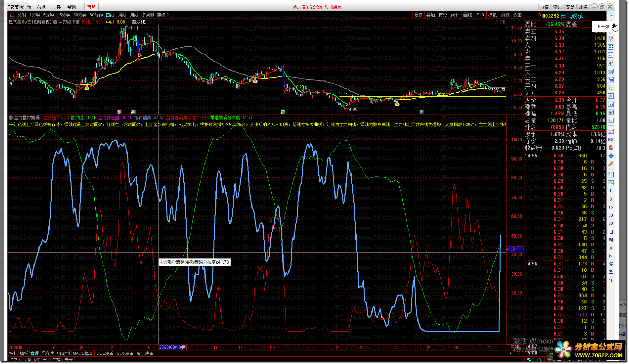
Task: Select the wave indicator icon above RSI
Action: (x=611, y=131)
